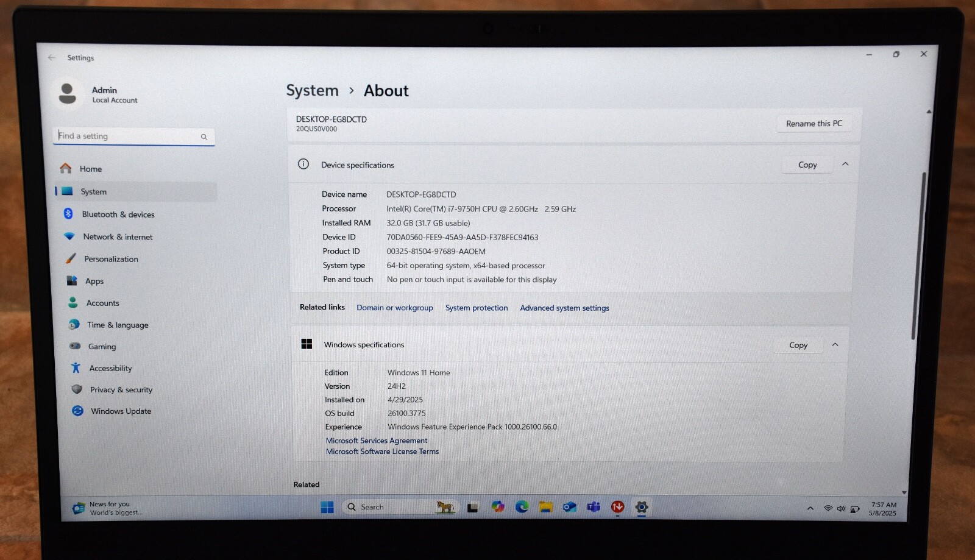Launch Copilot from the taskbar
Viewport: 975px width, 560px height.
click(x=498, y=507)
